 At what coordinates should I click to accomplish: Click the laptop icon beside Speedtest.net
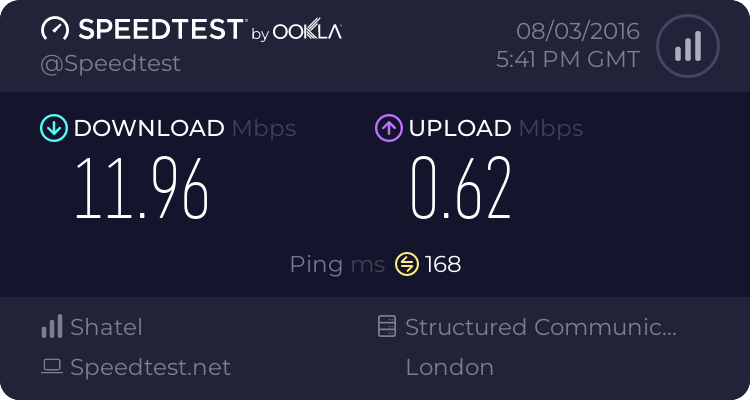tap(52, 367)
